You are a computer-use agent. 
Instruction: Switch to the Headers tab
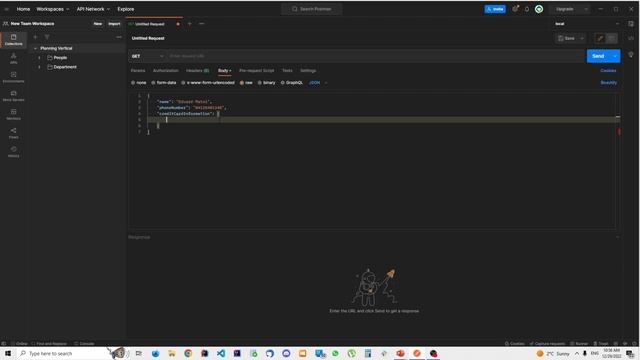(197, 71)
